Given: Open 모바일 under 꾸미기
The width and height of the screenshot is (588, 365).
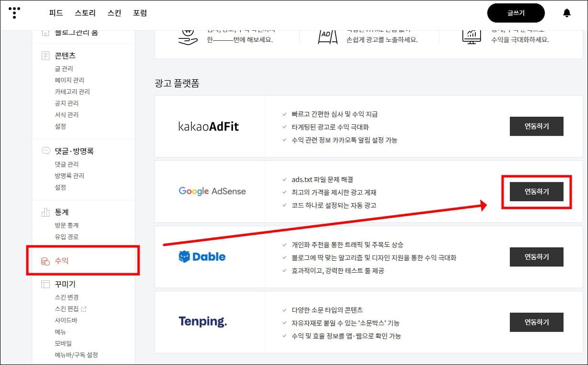Looking at the screenshot, I should pyautogui.click(x=63, y=343).
